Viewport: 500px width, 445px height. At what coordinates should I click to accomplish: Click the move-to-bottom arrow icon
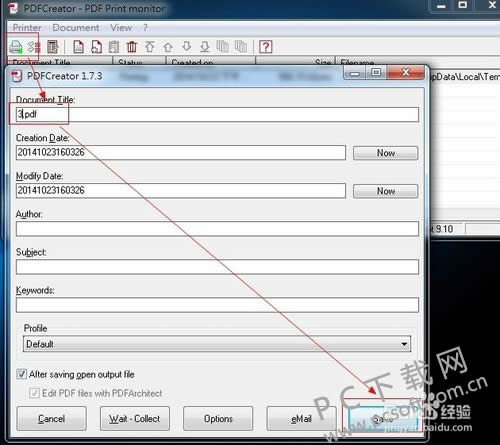[x=205, y=47]
